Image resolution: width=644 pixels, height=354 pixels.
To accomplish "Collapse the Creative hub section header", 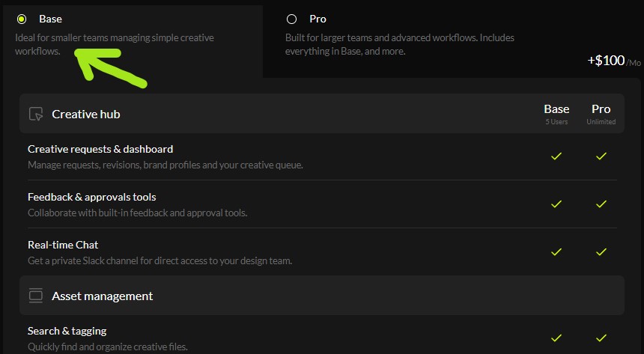I will coord(85,114).
